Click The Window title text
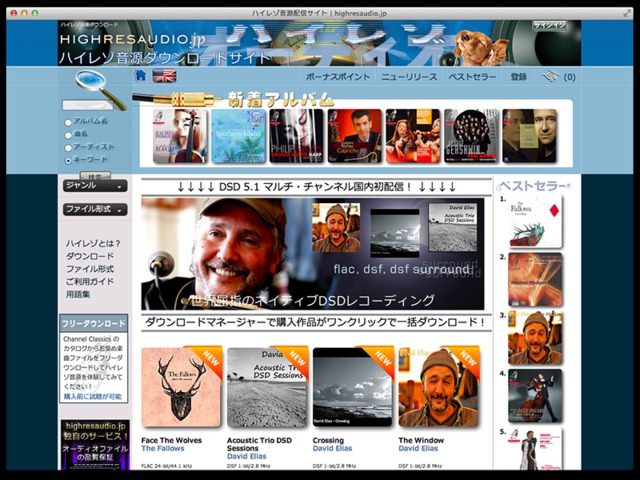 tap(421, 440)
